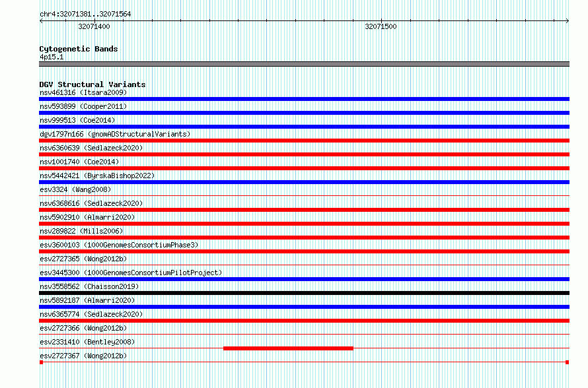Screen dimensions: 588x388
Task: Click the blue bar under nsv593899
Action: (304, 113)
